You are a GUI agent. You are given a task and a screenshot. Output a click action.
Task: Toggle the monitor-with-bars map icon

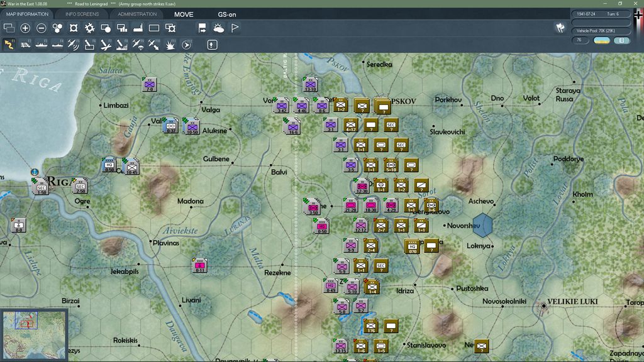point(122,28)
